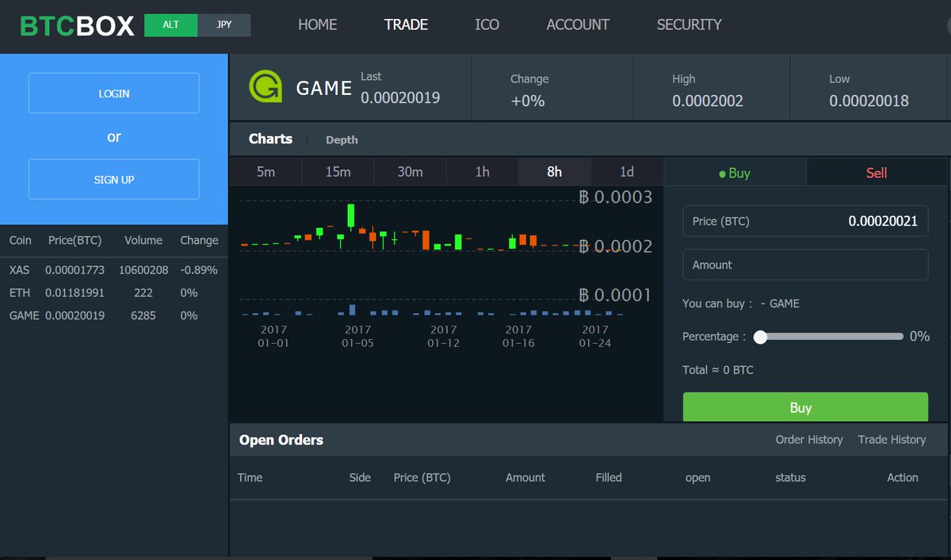951x560 pixels.
Task: Open the ACCOUNT page
Action: tap(578, 25)
